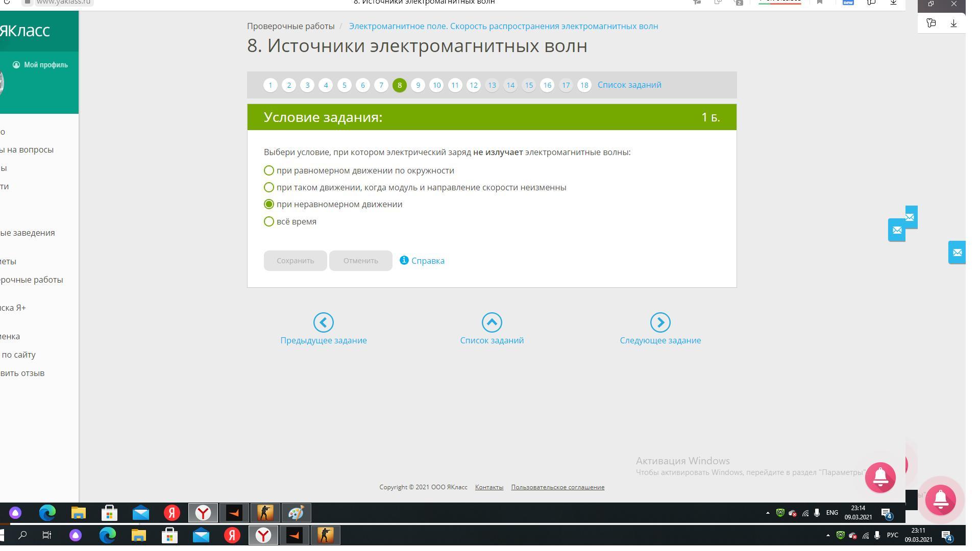The height and width of the screenshot is (551, 980).
Task: Click next task arrow icon
Action: [660, 322]
